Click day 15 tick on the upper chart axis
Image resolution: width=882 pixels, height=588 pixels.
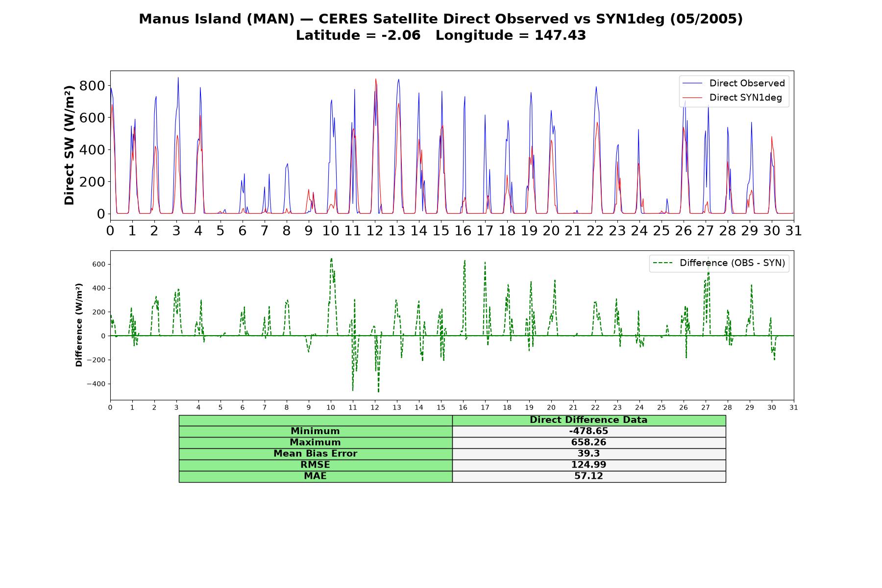click(x=441, y=230)
